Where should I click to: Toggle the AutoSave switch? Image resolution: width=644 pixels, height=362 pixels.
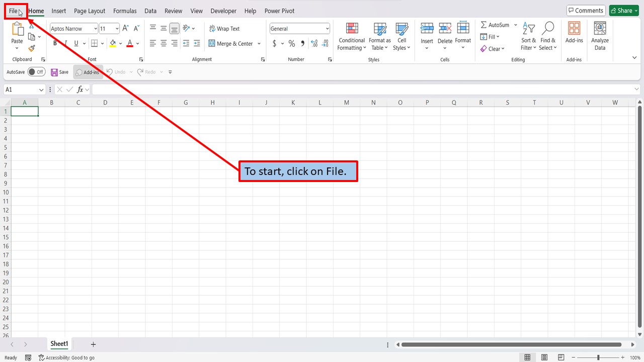36,72
